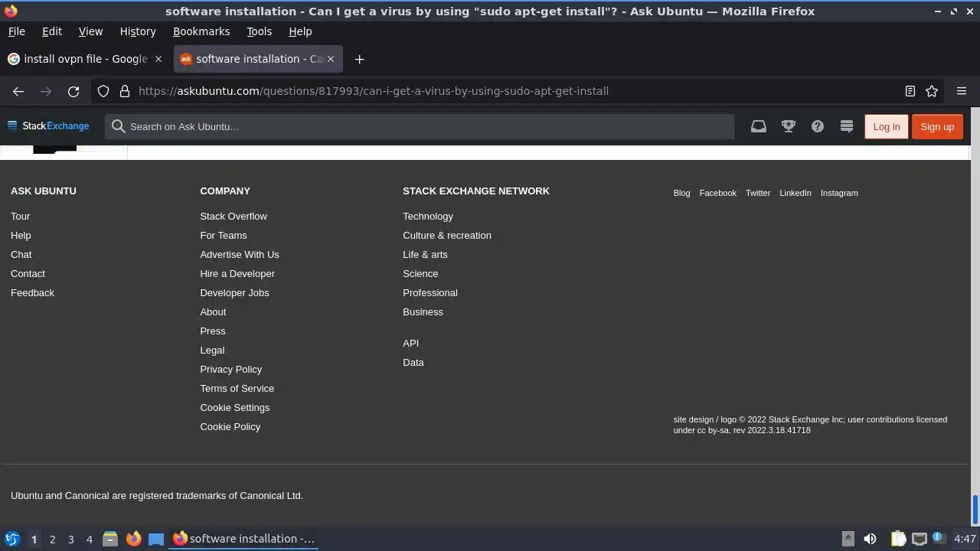Click the 'software installation' taskbar window button
The image size is (980, 551).
(x=243, y=539)
